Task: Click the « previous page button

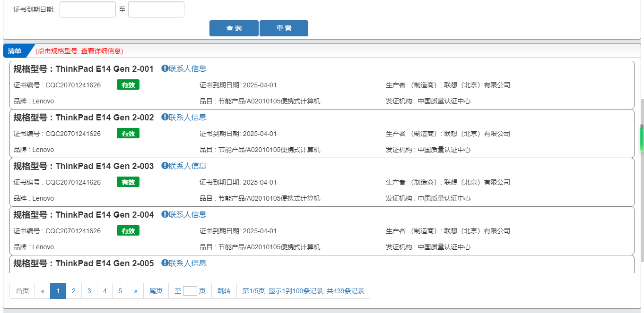Action: pyautogui.click(x=43, y=291)
